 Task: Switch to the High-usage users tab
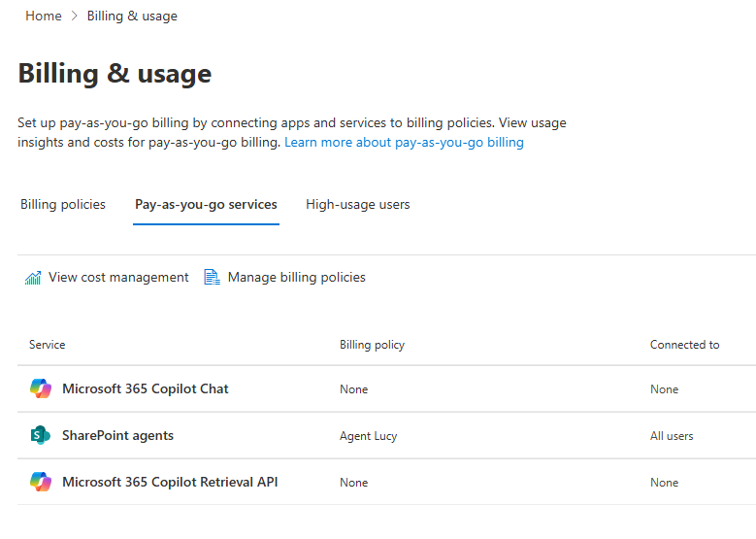pos(357,205)
